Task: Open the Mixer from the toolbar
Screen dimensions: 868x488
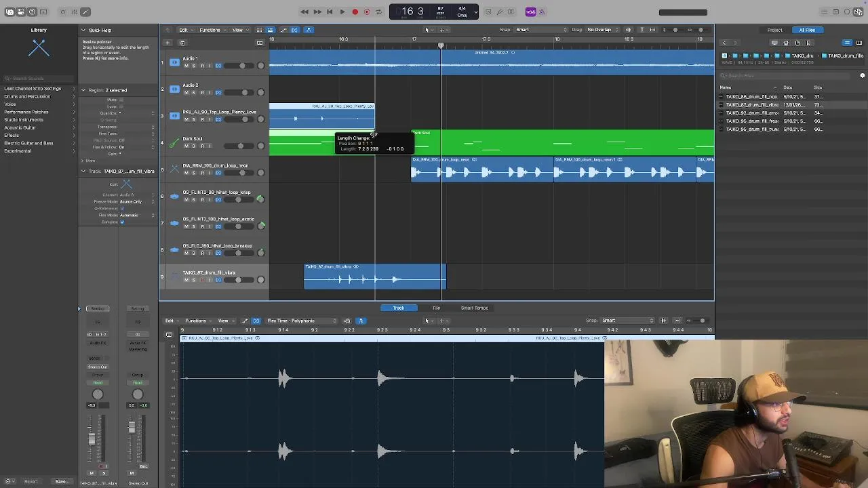Action: 74,12
